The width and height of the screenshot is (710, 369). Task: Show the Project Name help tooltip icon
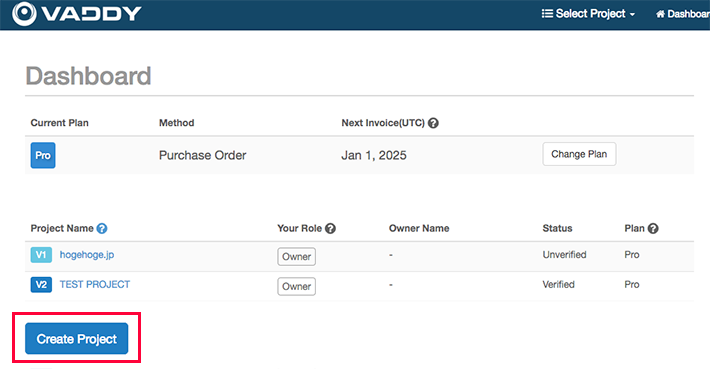coord(102,229)
